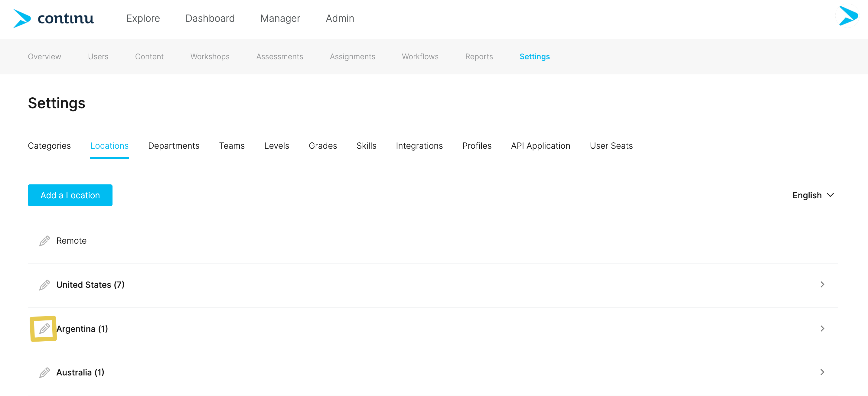Click the pencil icon next to Argentina
Viewport: 868px width, 396px height.
(44, 329)
